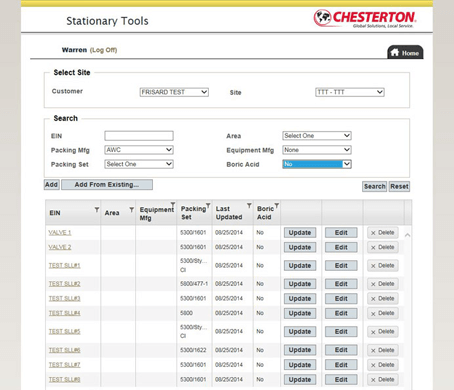Viewport: 454px width, 390px height.
Task: Open the TEST SLL#1 link
Action: click(x=64, y=266)
